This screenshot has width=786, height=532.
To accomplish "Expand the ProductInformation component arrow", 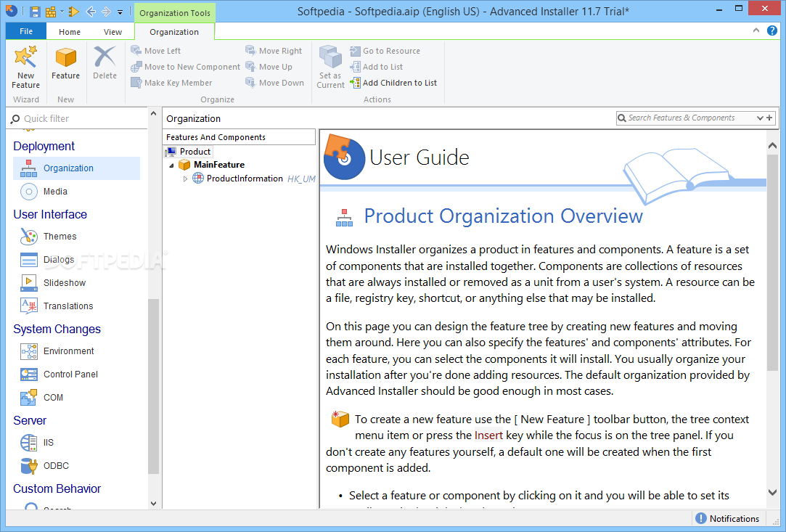I will 185,179.
